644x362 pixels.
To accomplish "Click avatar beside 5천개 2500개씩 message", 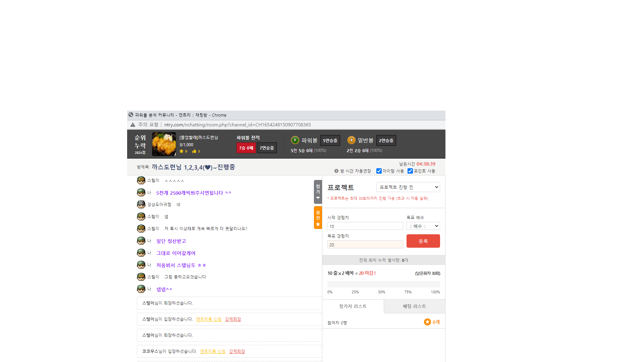I will click(x=141, y=192).
